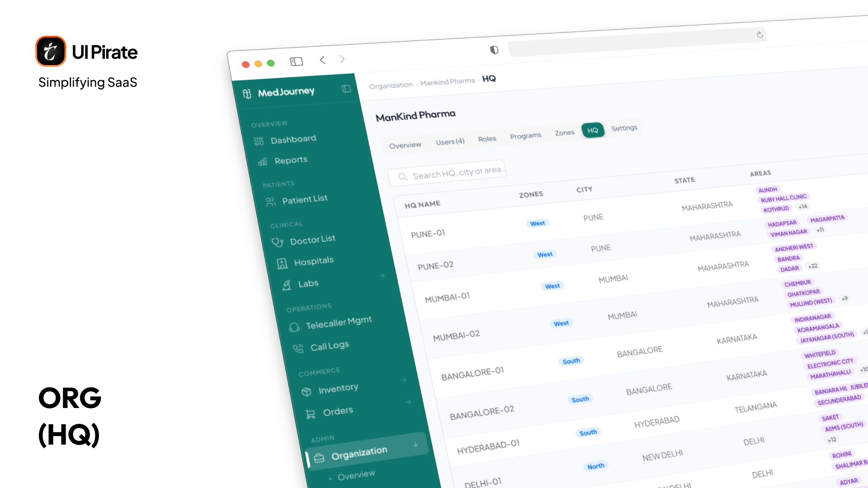Select the PUNE-02 row name
Image resolution: width=868 pixels, height=488 pixels.
click(x=436, y=265)
